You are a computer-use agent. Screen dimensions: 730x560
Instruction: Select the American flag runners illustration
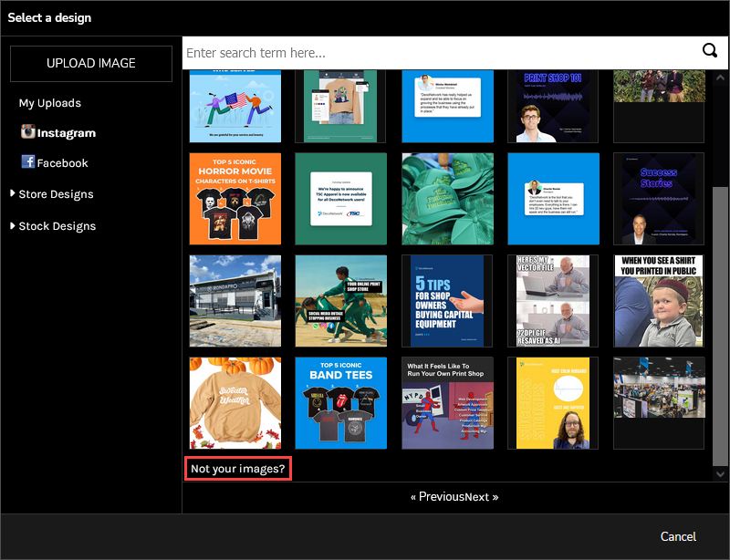235,106
